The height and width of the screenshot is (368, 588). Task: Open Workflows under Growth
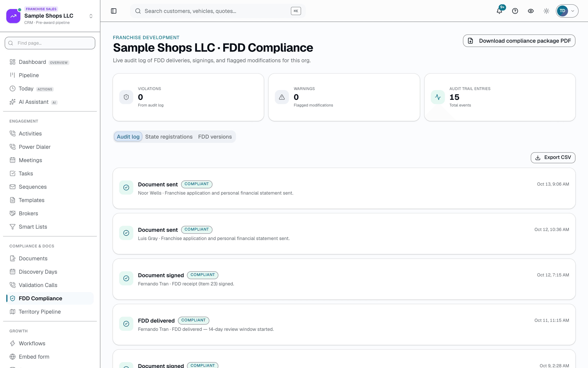50,344
